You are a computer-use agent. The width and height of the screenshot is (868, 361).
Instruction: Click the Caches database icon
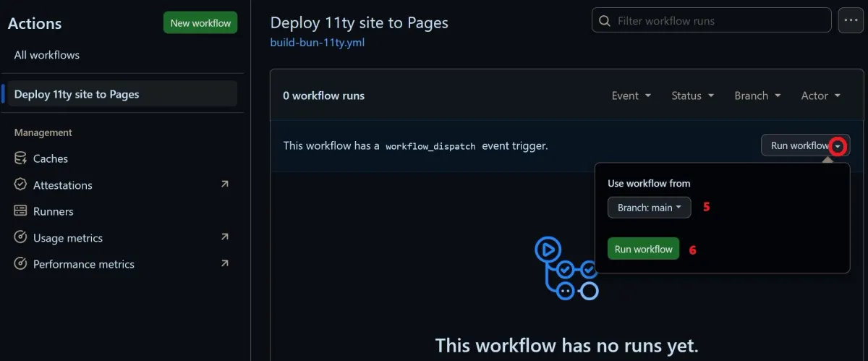click(20, 158)
